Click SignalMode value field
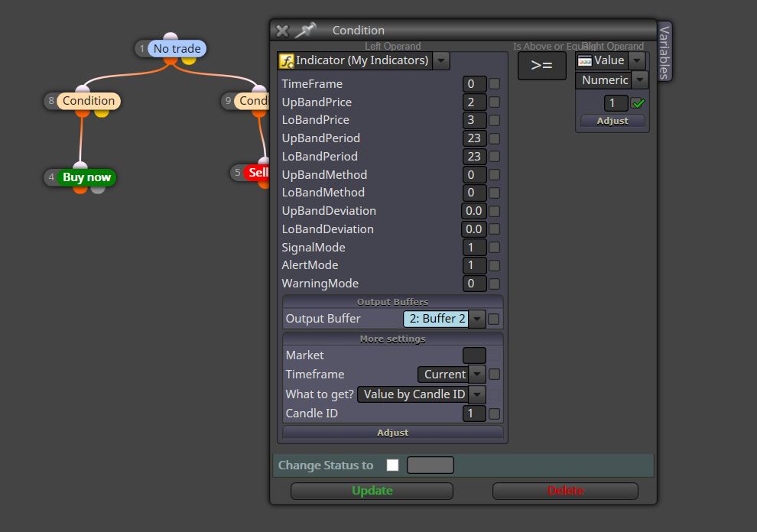This screenshot has width=757, height=532. coord(474,247)
